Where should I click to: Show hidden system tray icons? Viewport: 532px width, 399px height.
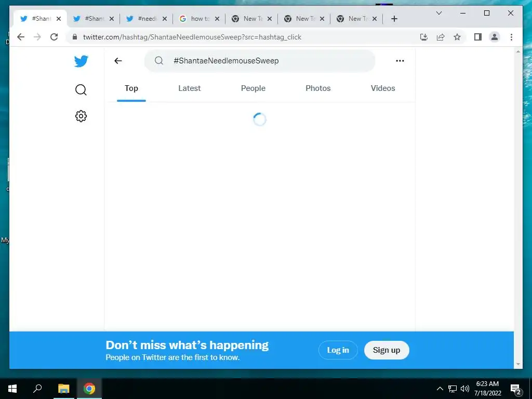440,389
